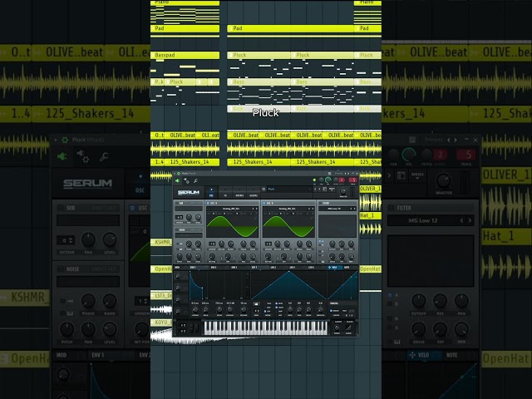Click the red pitch range 2 box
The width and height of the screenshot is (532, 399).
[x=342, y=180]
